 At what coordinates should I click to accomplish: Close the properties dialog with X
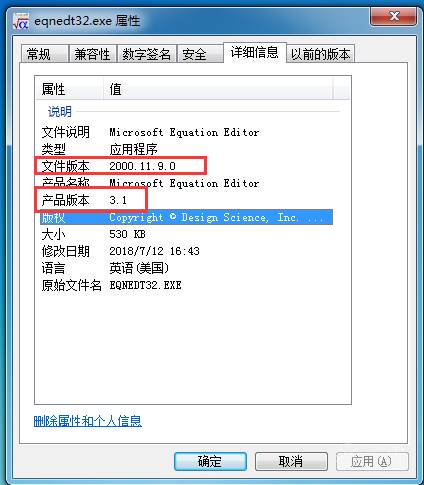tap(393, 16)
